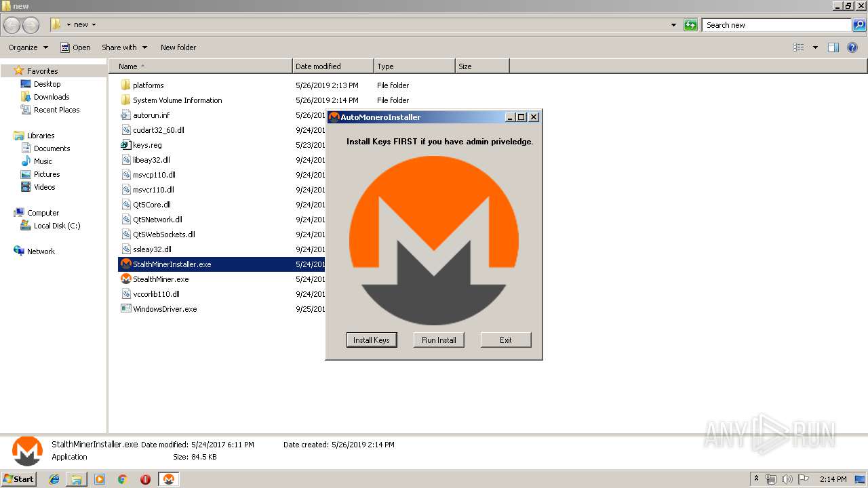The image size is (868, 488).
Task: Select the System Volume Information folder
Action: tap(177, 100)
